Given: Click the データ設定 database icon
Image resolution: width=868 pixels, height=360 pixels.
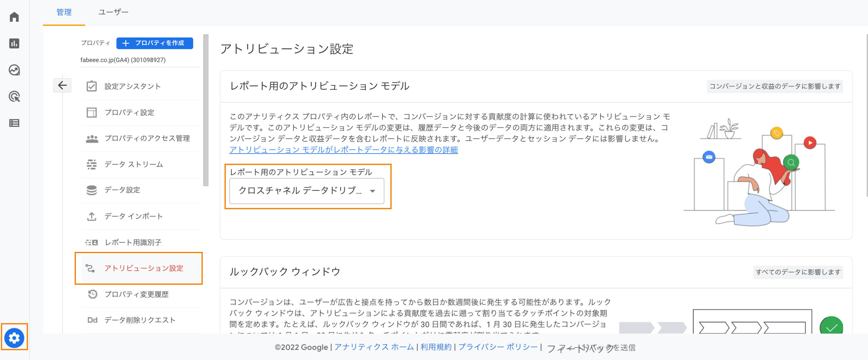Looking at the screenshot, I should point(92,190).
